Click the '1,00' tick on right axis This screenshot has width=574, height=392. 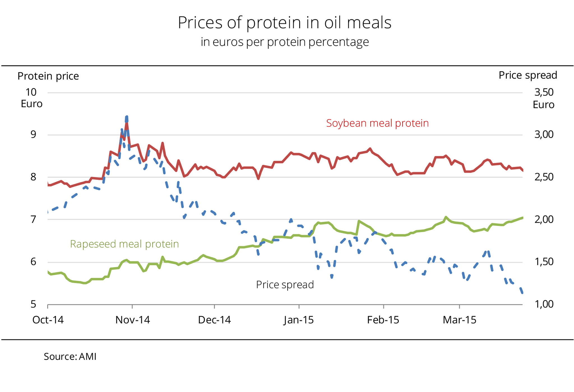(544, 304)
